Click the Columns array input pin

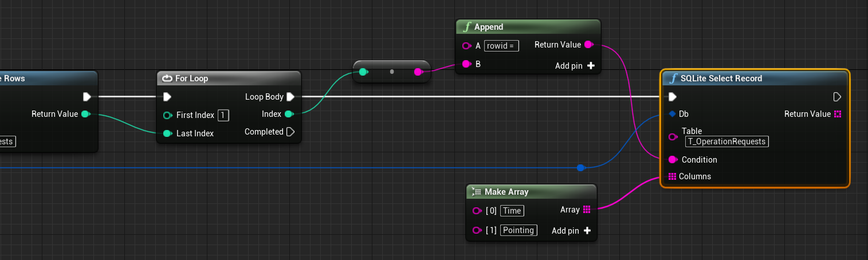672,176
